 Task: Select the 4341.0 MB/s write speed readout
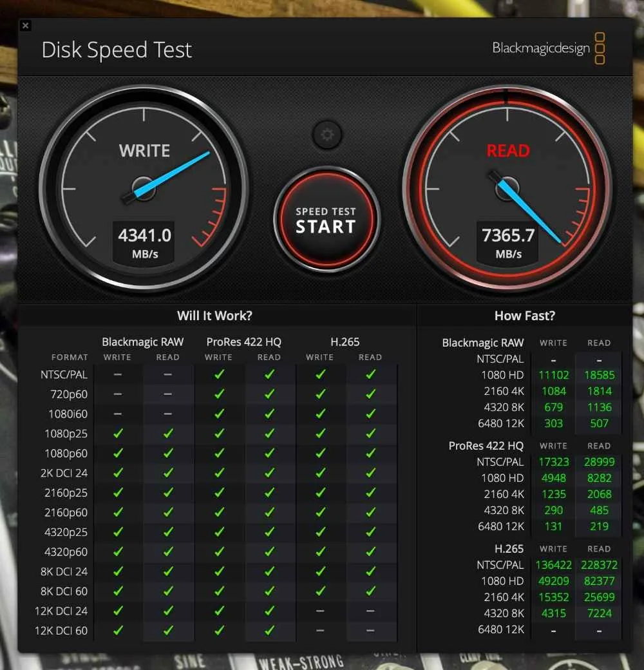[144, 242]
